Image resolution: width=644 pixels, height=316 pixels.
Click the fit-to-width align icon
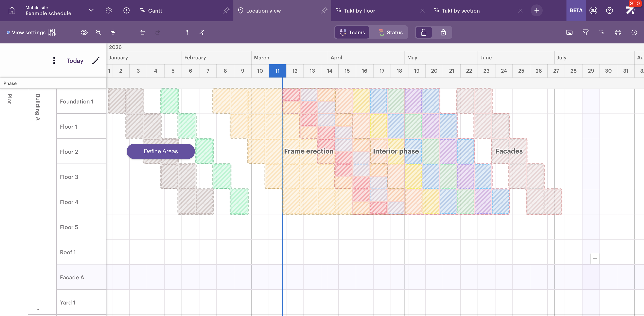[x=113, y=32]
